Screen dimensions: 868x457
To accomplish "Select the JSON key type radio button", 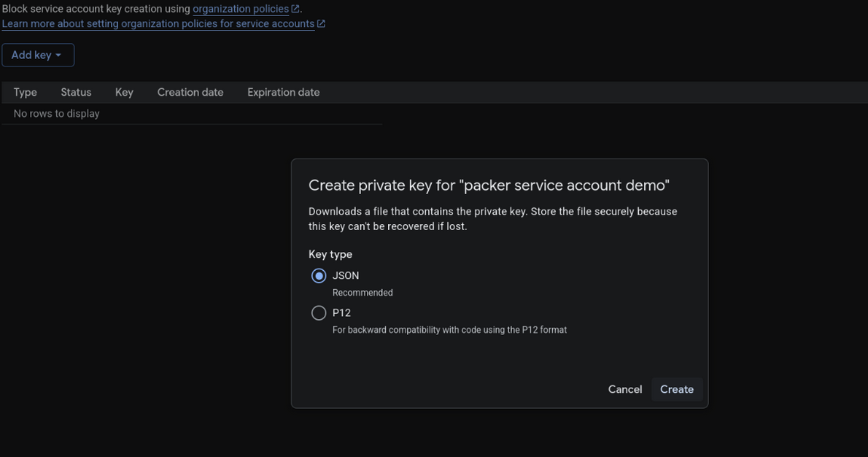I will [319, 276].
